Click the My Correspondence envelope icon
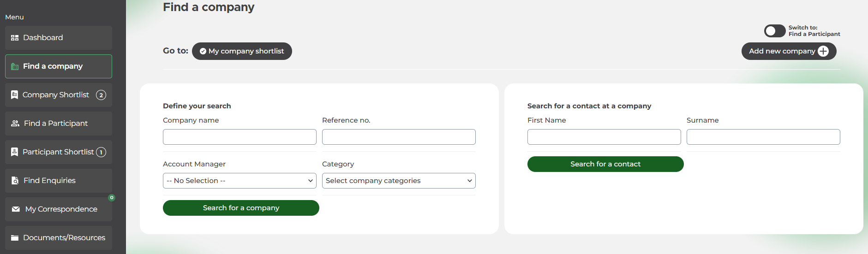The height and width of the screenshot is (254, 868). pyautogui.click(x=16, y=209)
